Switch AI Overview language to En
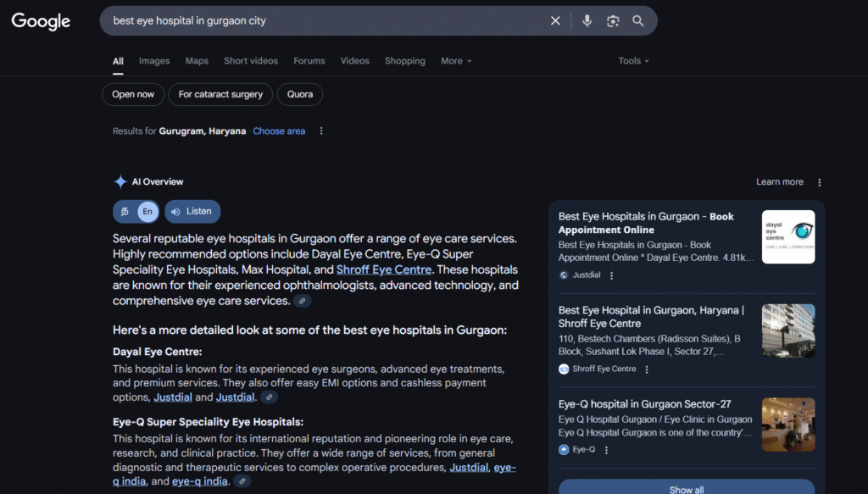Screen dimensions: 868x494 pyautogui.click(x=147, y=211)
